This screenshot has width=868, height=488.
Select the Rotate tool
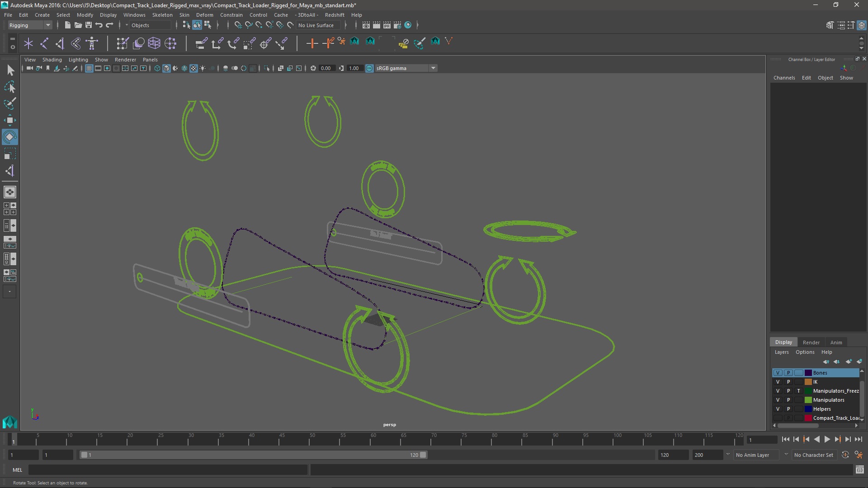point(10,137)
